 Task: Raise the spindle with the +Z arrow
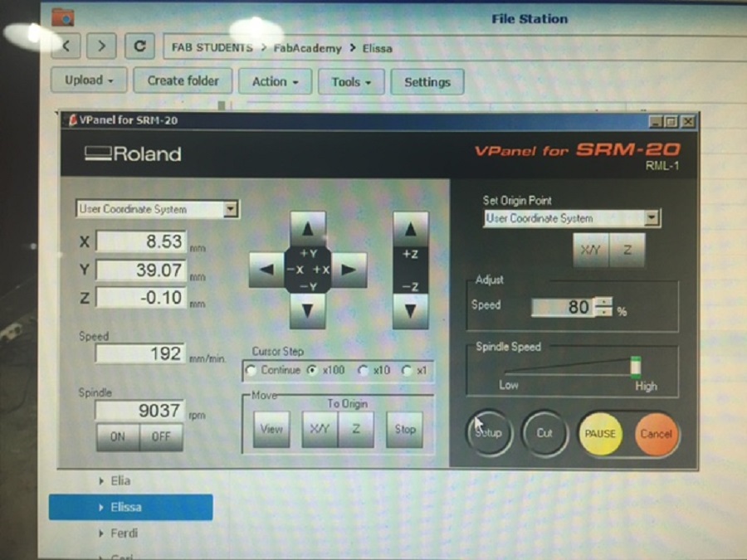click(x=410, y=230)
